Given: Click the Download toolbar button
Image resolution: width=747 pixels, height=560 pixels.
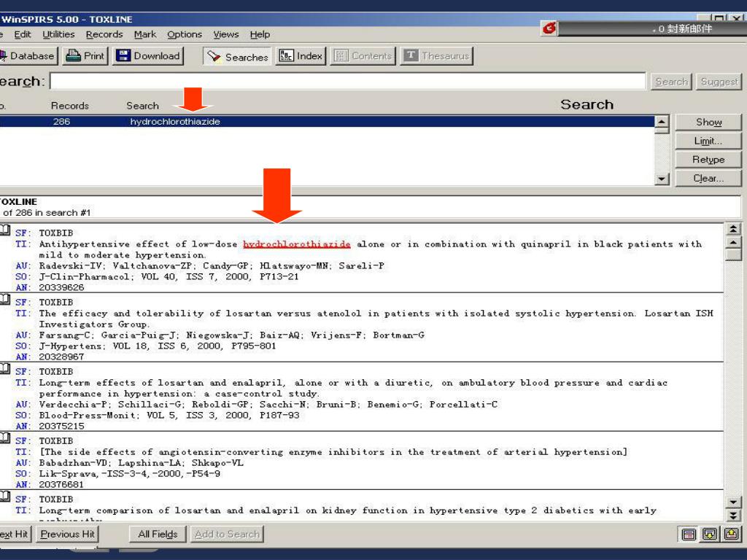Looking at the screenshot, I should coord(149,55).
